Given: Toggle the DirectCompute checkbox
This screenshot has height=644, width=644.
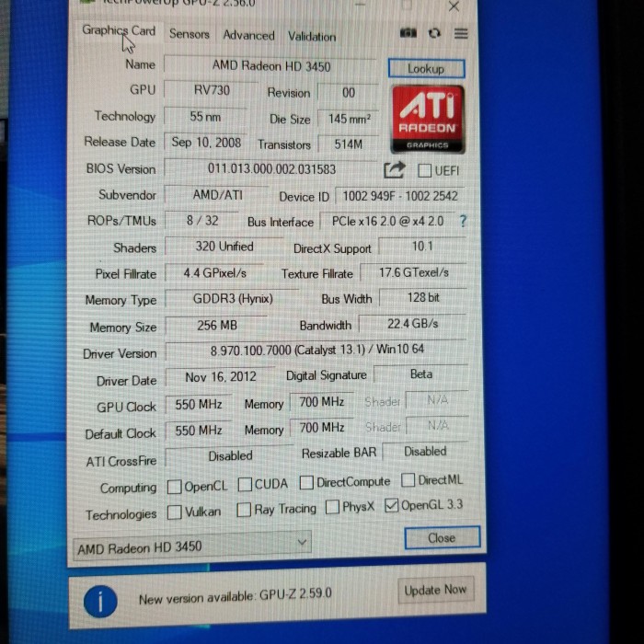Looking at the screenshot, I should tap(306, 482).
